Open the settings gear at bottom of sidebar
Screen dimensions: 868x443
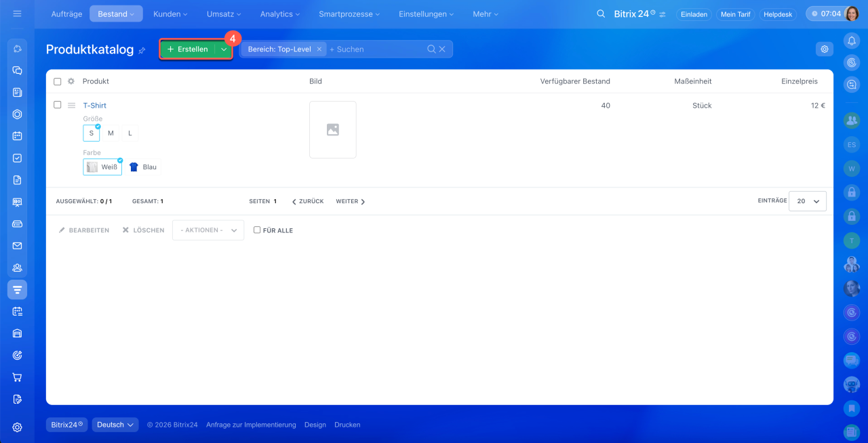(x=18, y=427)
